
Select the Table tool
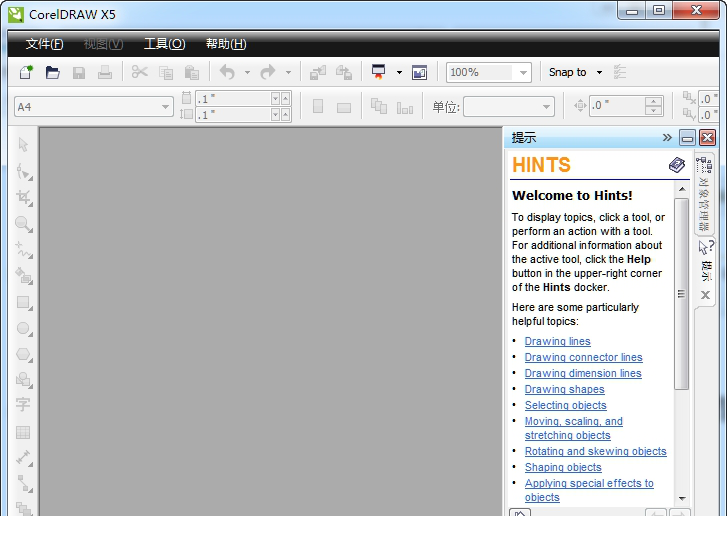[x=23, y=432]
